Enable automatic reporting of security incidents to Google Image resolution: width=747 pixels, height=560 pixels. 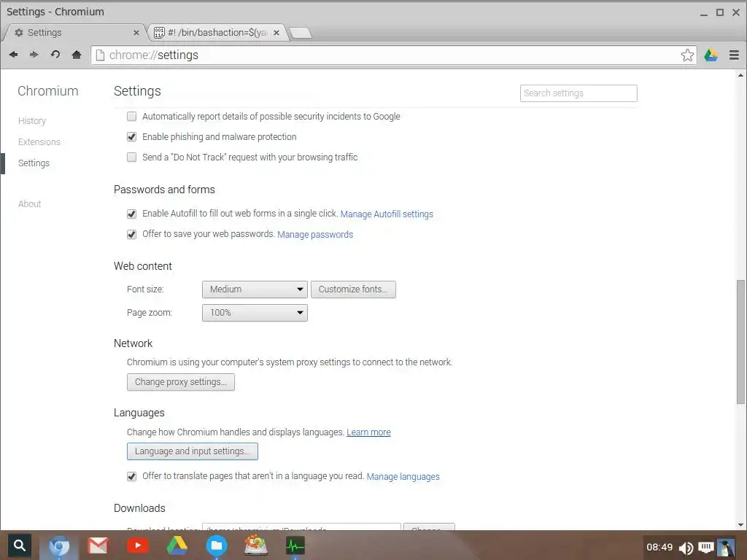coord(131,116)
